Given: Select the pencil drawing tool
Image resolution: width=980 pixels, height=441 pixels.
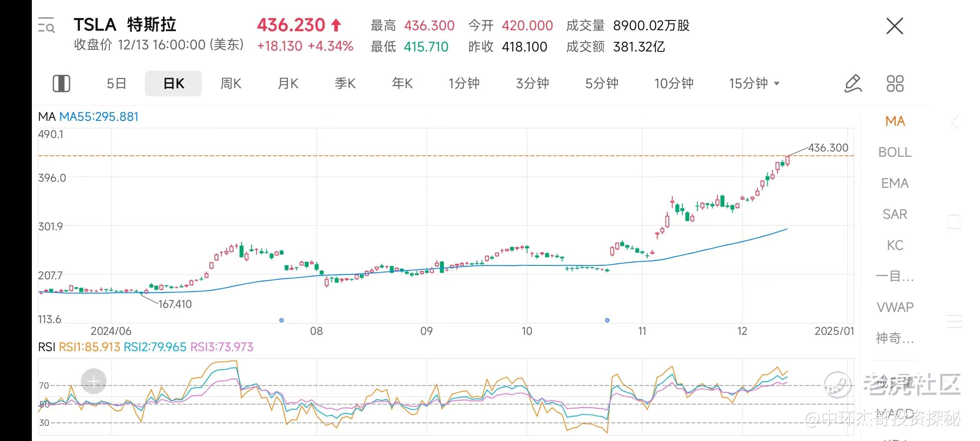Looking at the screenshot, I should [x=853, y=83].
